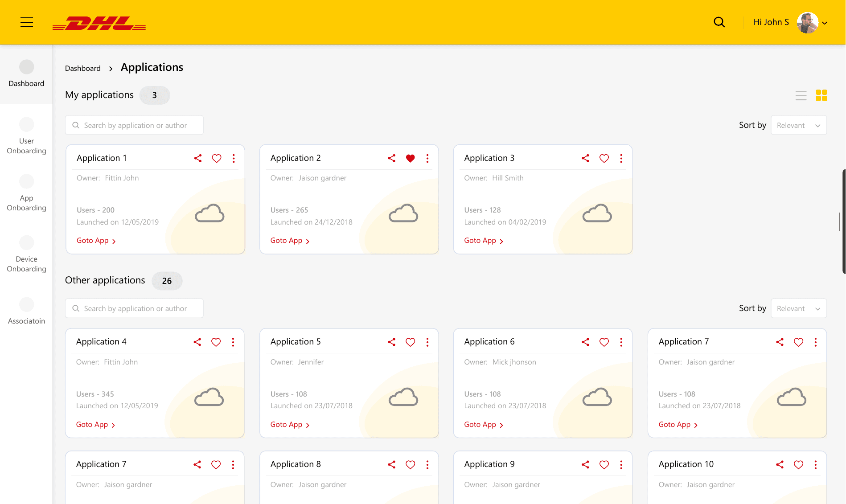Open more options for Application 9
The width and height of the screenshot is (846, 504).
tap(621, 465)
